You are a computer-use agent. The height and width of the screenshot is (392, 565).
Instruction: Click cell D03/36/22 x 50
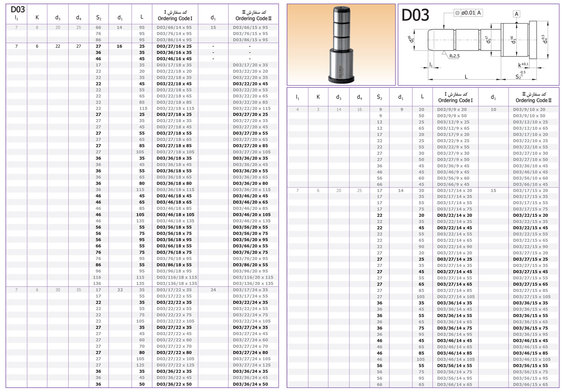(174, 384)
